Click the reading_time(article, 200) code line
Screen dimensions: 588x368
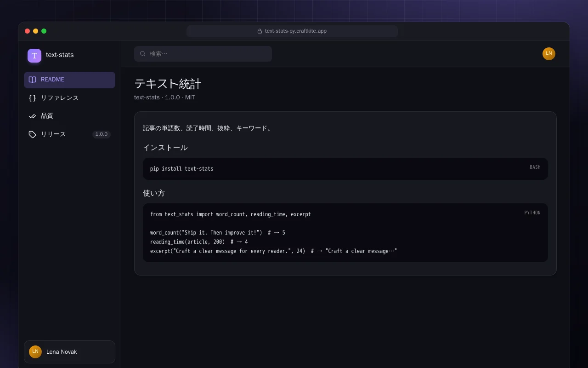pyautogui.click(x=199, y=242)
